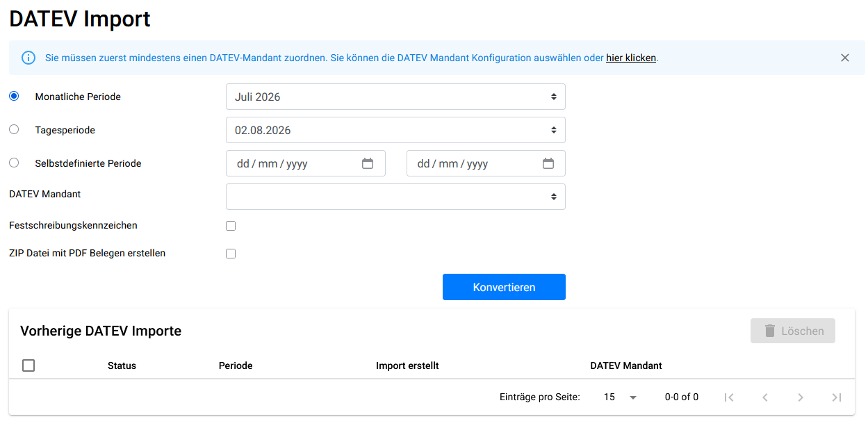Click the DATEV Mandant column header

click(626, 365)
